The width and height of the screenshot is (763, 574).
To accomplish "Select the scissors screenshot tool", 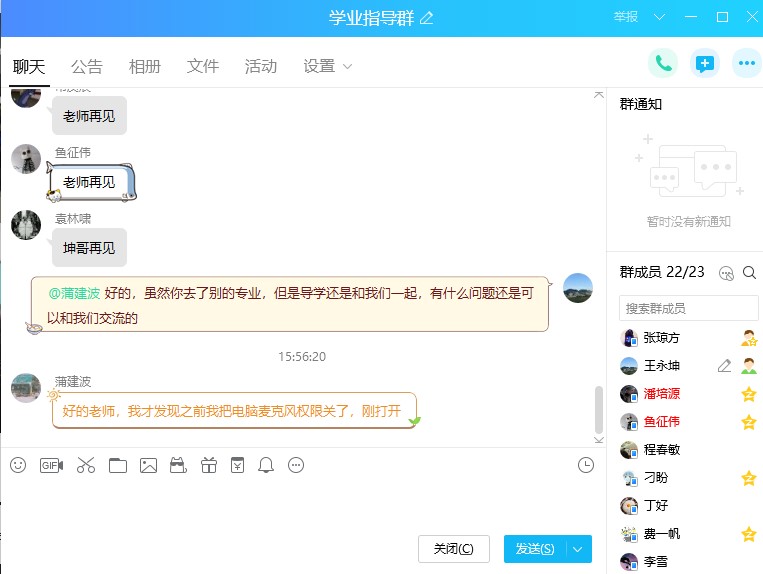I will pos(85,465).
